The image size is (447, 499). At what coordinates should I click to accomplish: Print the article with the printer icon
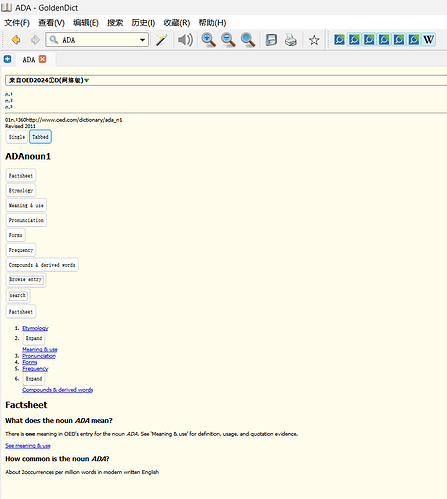291,40
